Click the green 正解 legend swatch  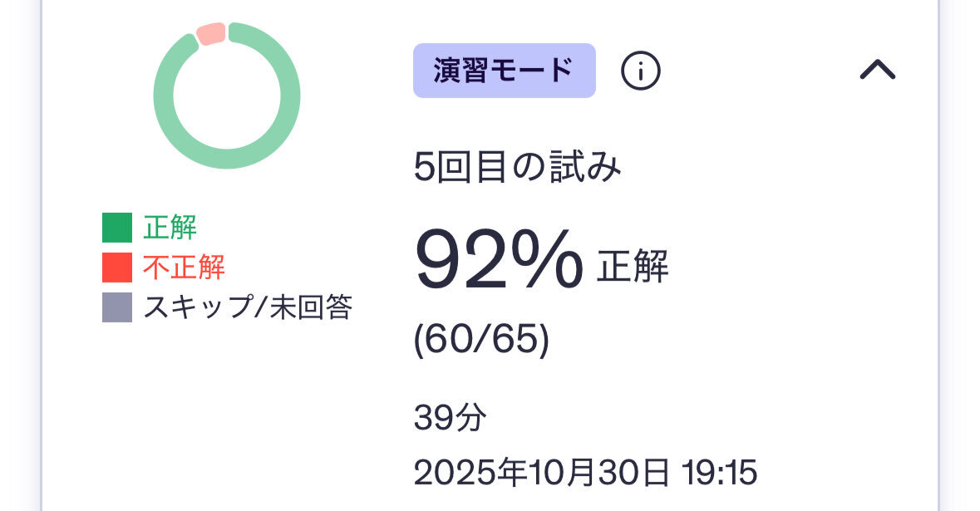pyautogui.click(x=117, y=228)
